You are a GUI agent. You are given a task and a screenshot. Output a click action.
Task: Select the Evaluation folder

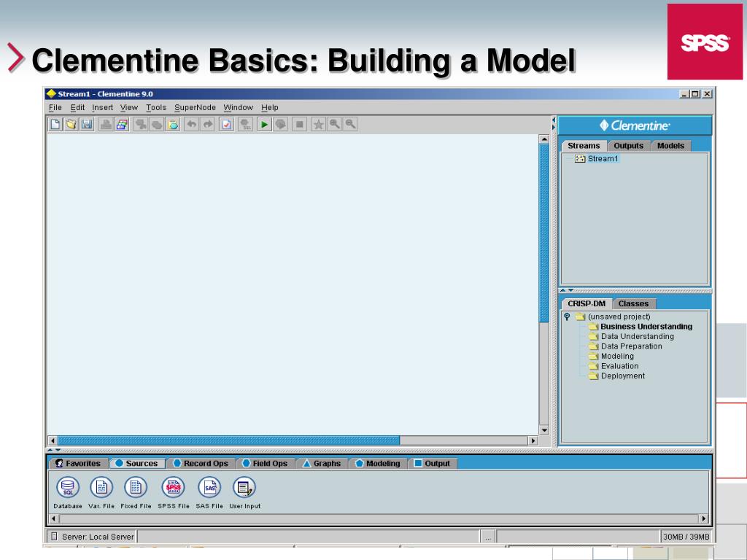coord(614,366)
